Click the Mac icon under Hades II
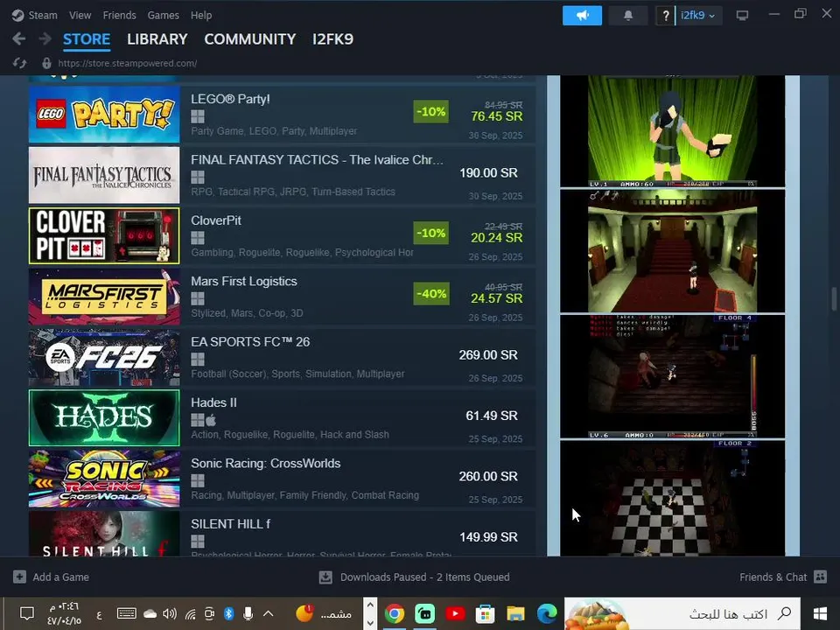Image resolution: width=840 pixels, height=630 pixels. (211, 419)
